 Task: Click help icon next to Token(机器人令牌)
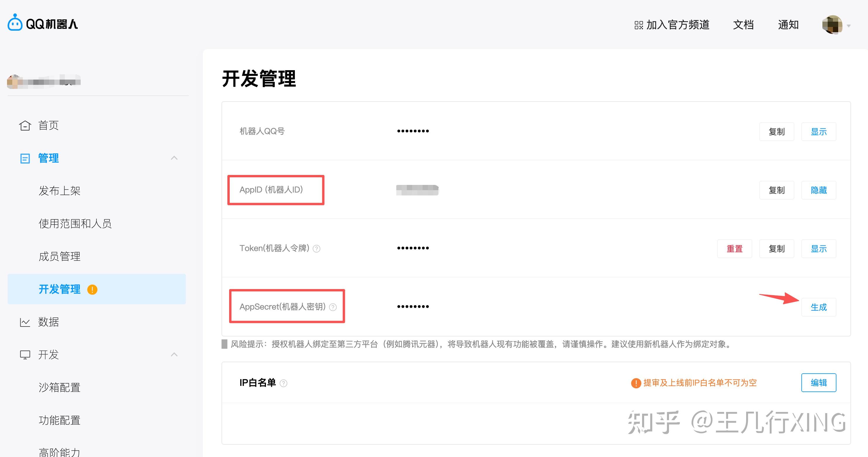click(317, 249)
